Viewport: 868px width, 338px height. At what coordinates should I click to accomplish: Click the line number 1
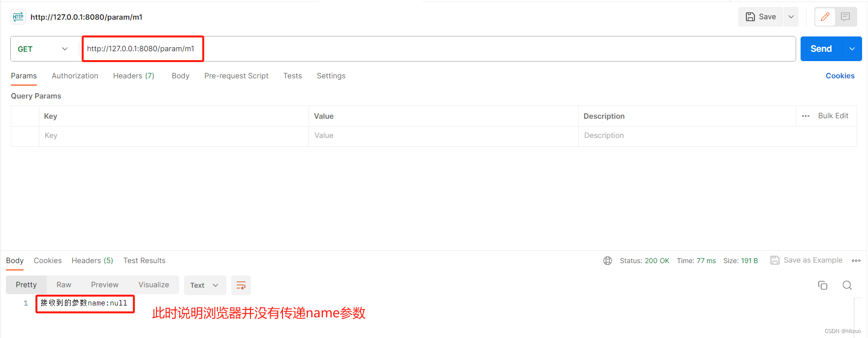[26, 303]
